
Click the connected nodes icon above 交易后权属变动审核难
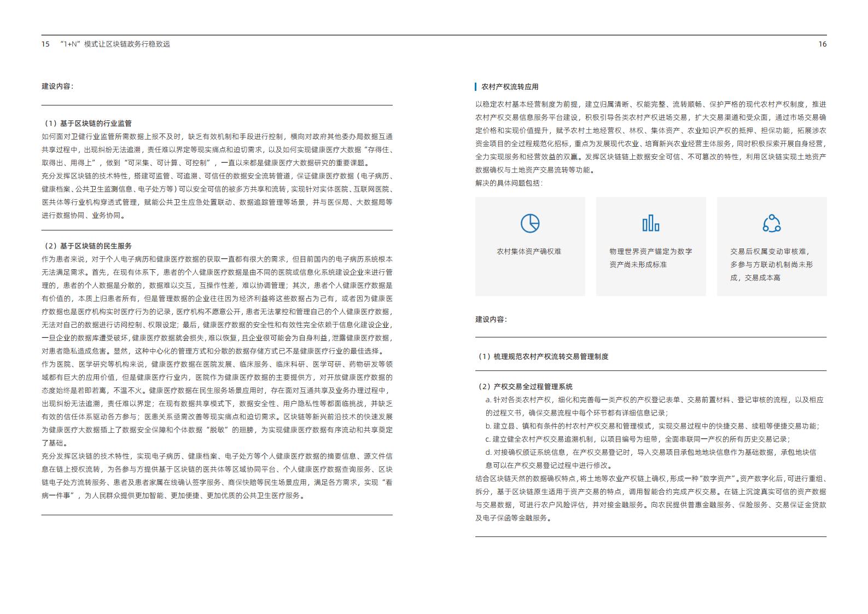tap(772, 223)
